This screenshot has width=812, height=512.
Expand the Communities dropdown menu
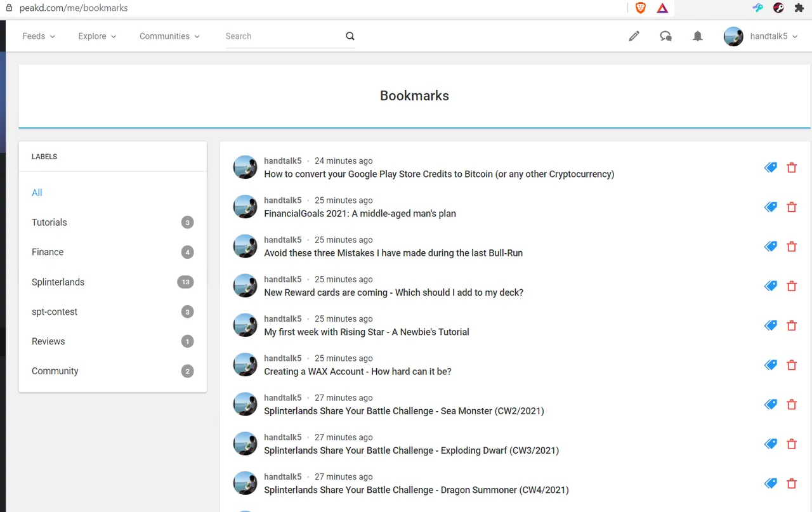coord(169,36)
